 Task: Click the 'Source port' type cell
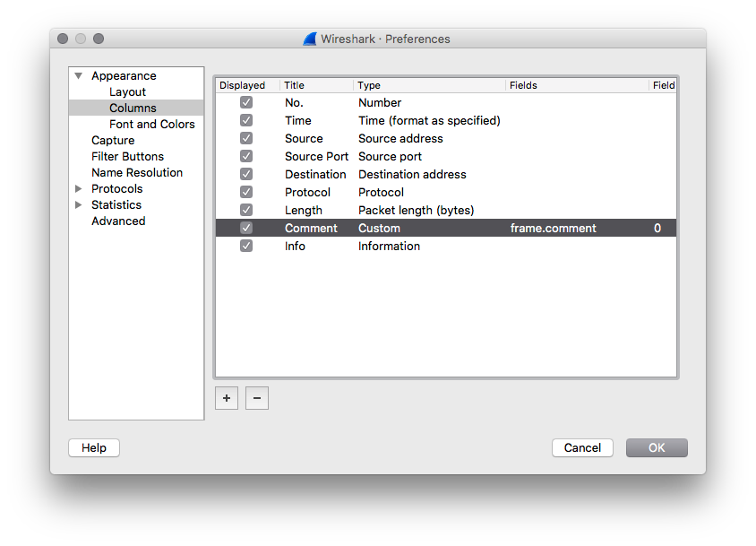click(390, 156)
